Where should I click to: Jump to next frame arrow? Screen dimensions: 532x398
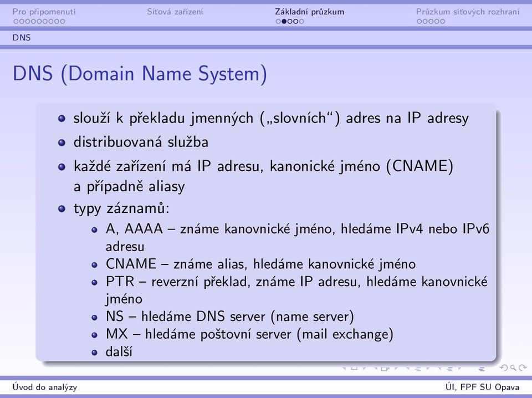(396, 368)
